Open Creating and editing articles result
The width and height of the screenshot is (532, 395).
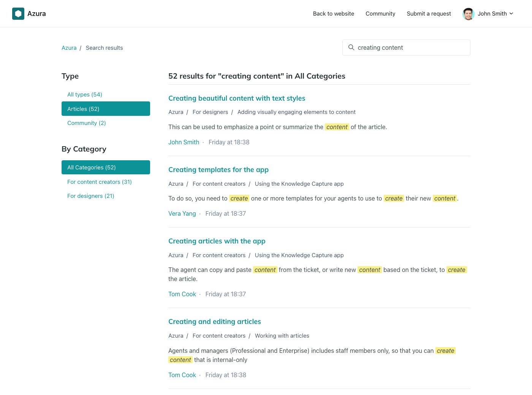[214, 322]
